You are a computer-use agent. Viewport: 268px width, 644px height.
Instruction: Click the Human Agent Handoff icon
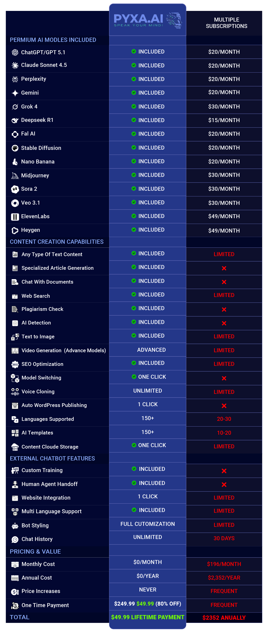point(15,484)
